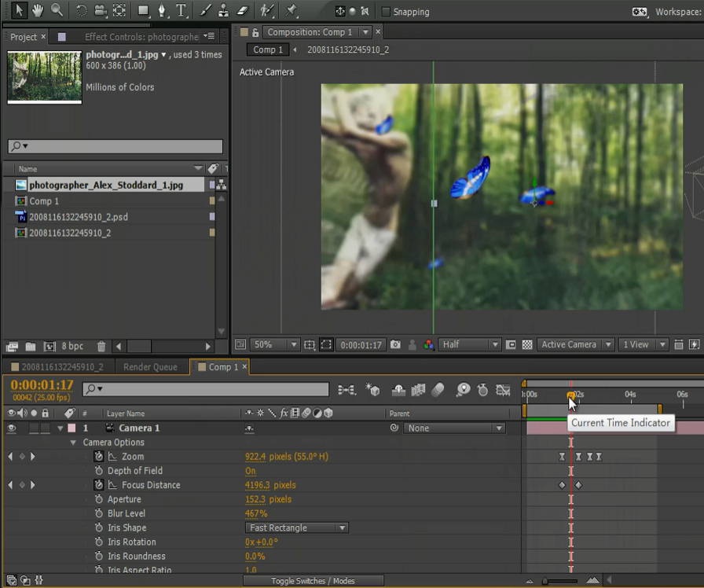Toggle the Zoom property stopwatch

click(x=99, y=457)
